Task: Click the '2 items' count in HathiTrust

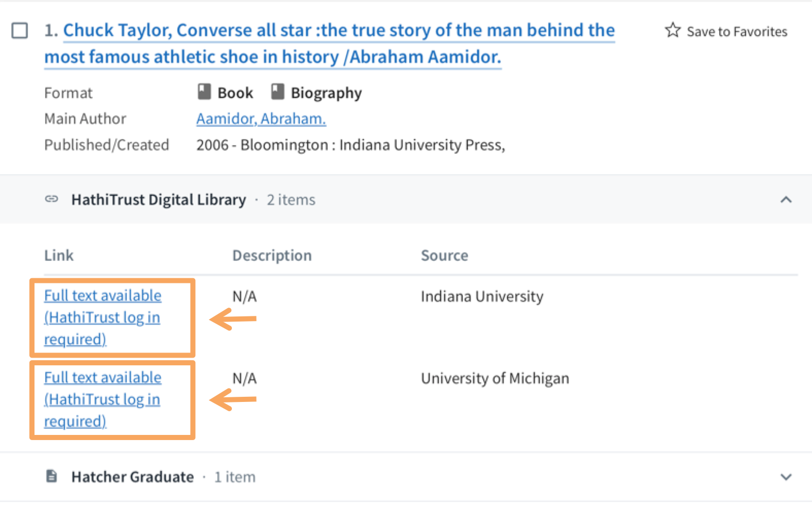Action: pos(291,199)
